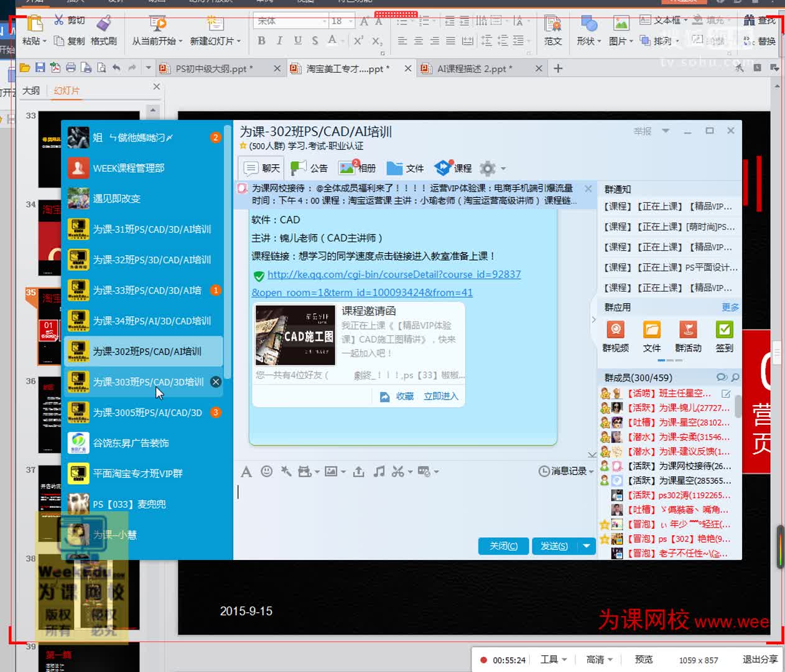Click Underline button in WPS ribbon
The width and height of the screenshot is (785, 672).
point(298,41)
